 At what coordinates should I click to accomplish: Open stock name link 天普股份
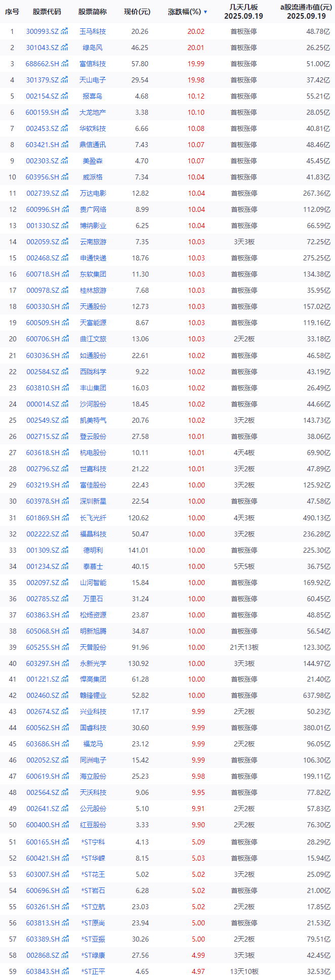93,647
